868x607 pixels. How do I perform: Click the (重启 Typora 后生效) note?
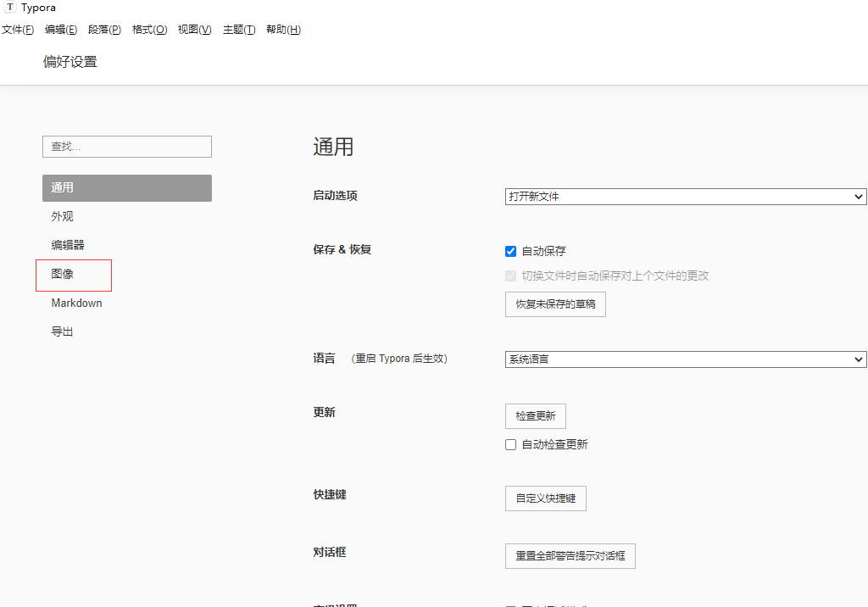click(399, 359)
